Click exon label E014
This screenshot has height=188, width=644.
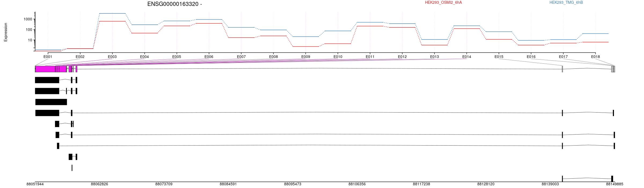[467, 57]
